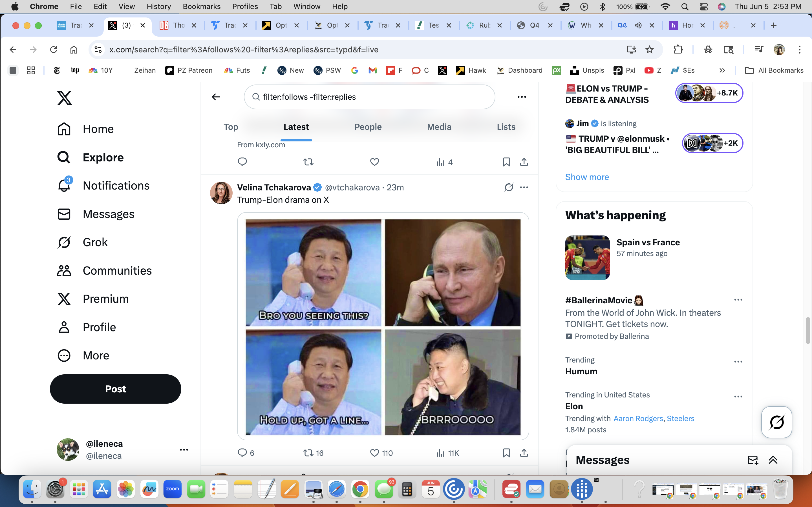This screenshot has width=812, height=507.
Task: Expand the Messages drawer
Action: click(773, 460)
